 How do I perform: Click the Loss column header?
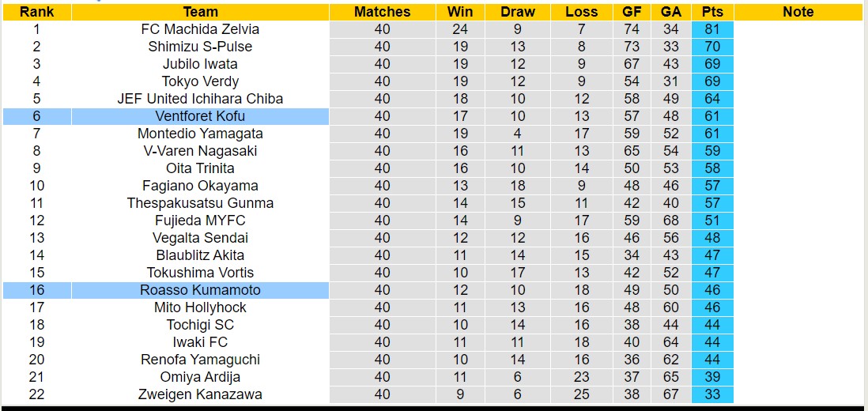click(x=582, y=12)
